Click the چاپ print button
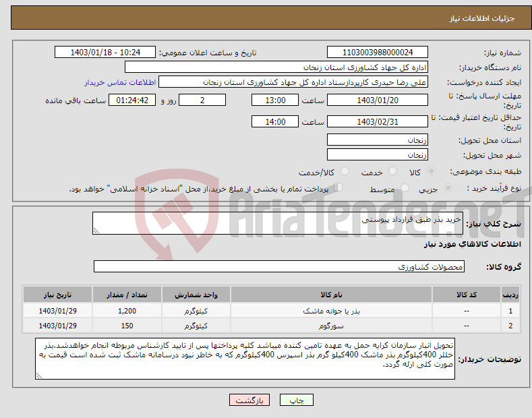The width and height of the screenshot is (532, 418). coord(297,400)
